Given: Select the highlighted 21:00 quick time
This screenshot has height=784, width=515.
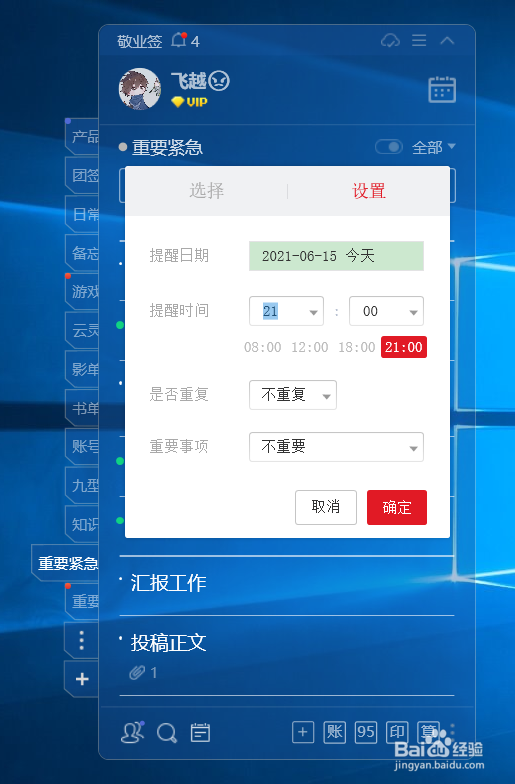Looking at the screenshot, I should pos(404,347).
